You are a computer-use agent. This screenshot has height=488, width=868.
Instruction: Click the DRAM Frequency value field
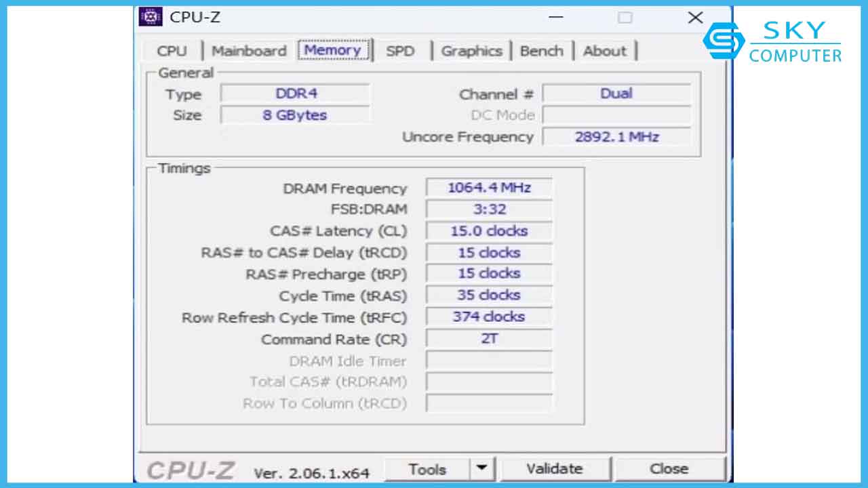[x=489, y=188]
